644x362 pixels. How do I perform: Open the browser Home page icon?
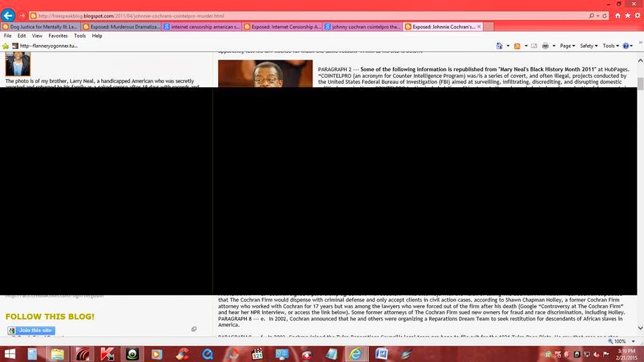click(618, 15)
